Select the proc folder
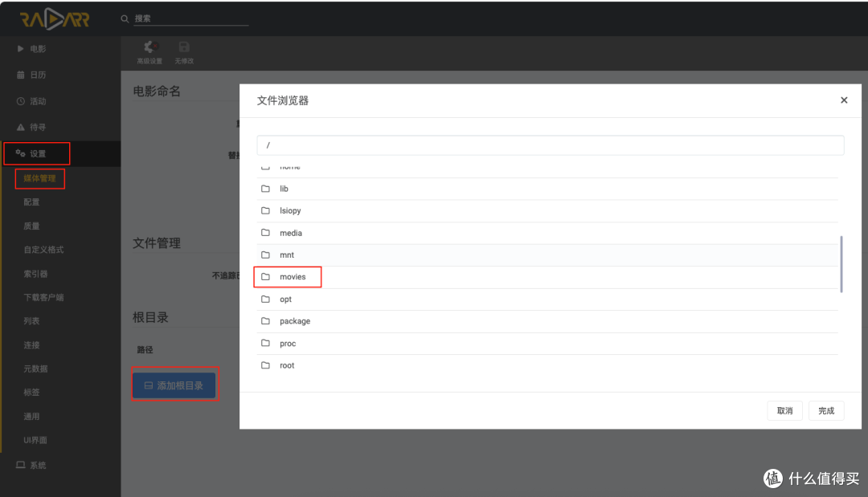This screenshot has height=497, width=868. point(547,344)
